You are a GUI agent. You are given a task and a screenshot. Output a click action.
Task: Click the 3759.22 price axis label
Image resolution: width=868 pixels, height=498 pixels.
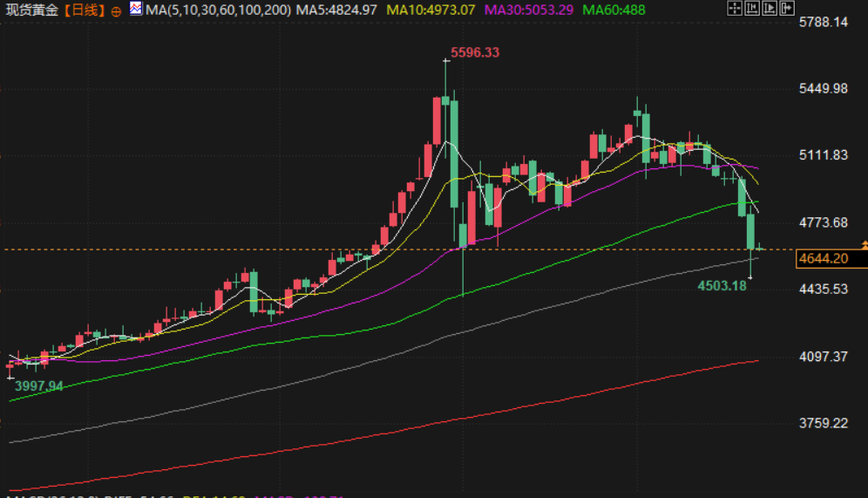coord(824,423)
